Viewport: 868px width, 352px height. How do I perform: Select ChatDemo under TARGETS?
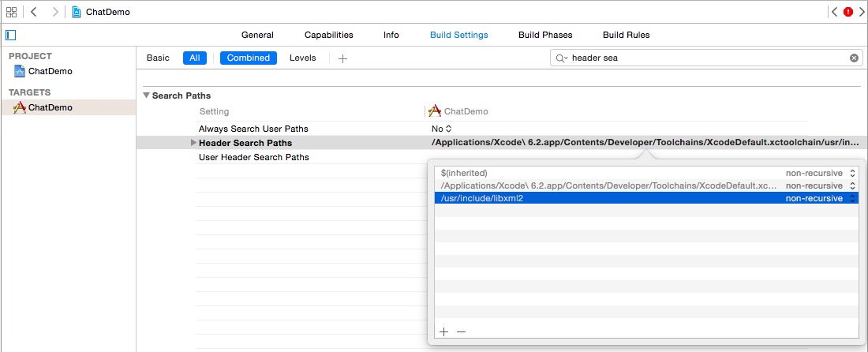point(50,107)
